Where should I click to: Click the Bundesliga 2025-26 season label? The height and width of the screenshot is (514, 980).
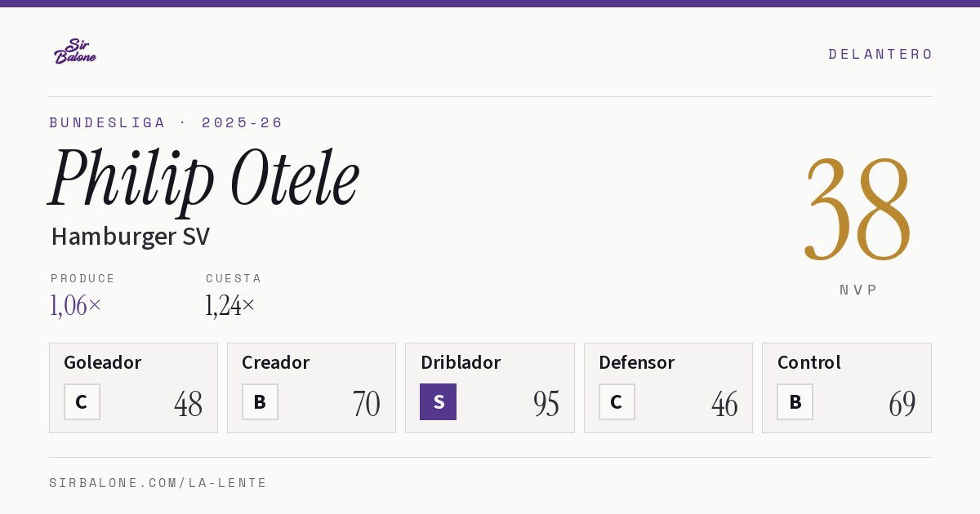tap(166, 122)
